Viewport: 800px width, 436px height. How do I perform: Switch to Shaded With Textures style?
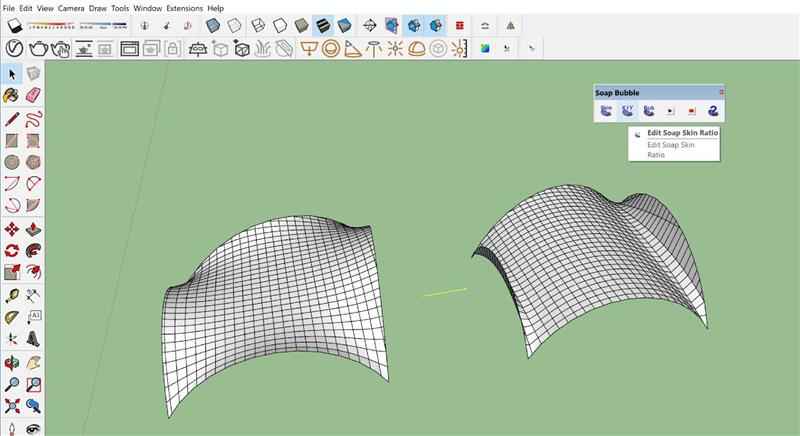point(323,25)
